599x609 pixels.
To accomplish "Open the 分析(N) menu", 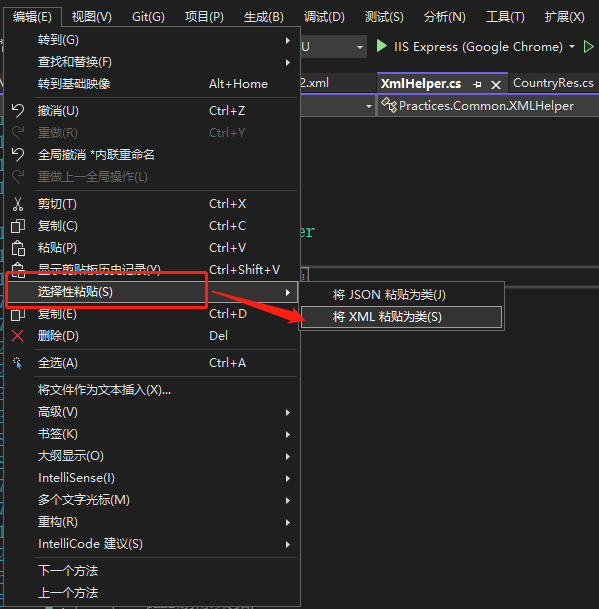I will click(445, 17).
